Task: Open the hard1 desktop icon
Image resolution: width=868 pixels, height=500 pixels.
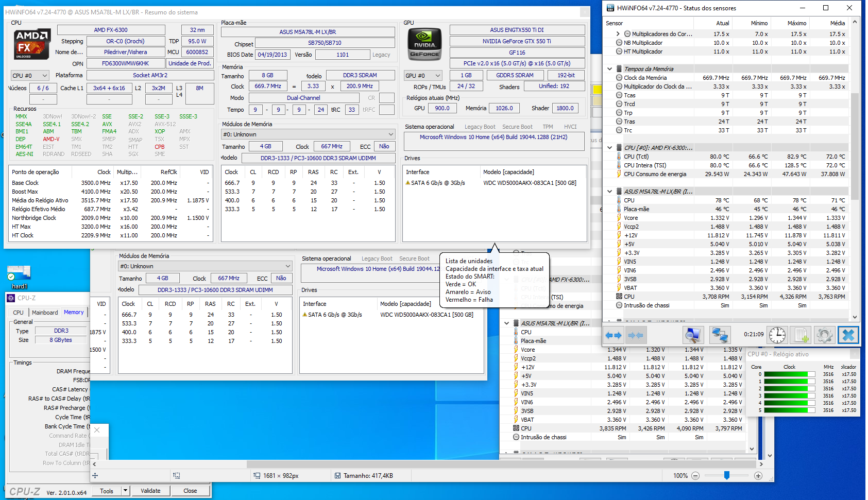Action: point(19,278)
